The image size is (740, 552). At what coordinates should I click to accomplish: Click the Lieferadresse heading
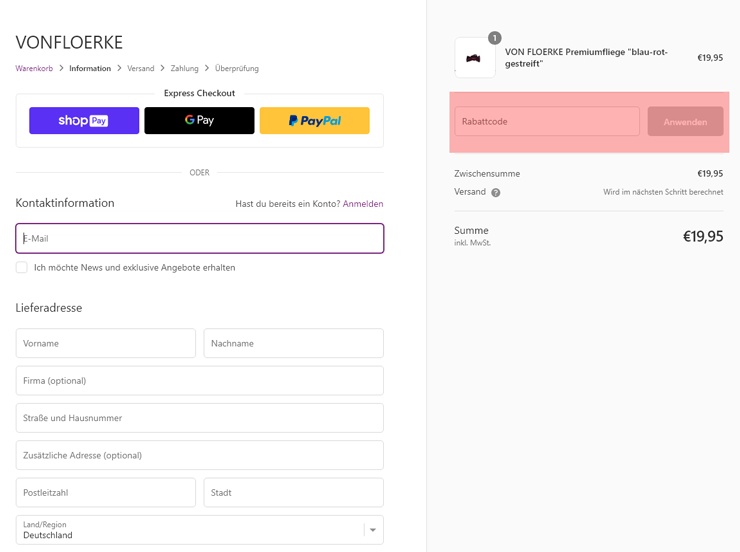(x=49, y=308)
